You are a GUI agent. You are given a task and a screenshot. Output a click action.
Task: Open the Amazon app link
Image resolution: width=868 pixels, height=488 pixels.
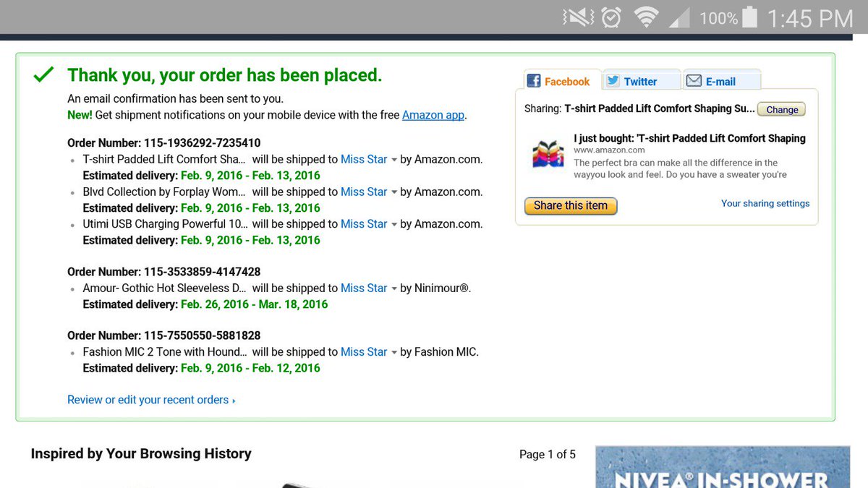(x=433, y=115)
